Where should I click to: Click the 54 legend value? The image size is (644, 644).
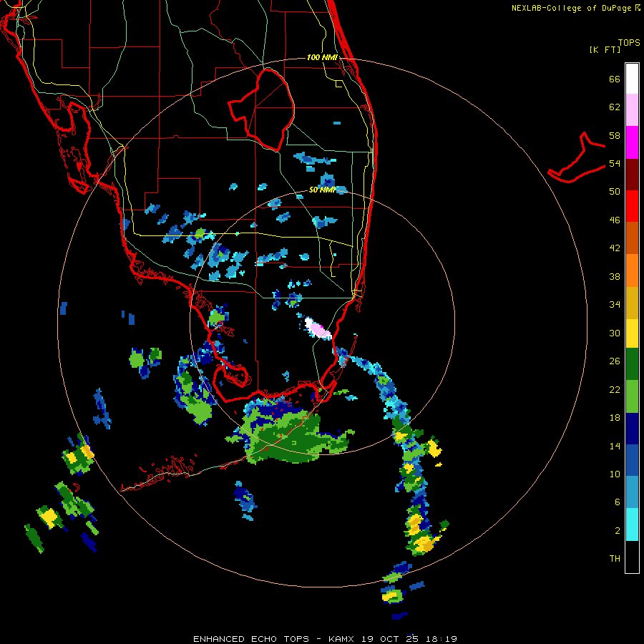coord(615,163)
